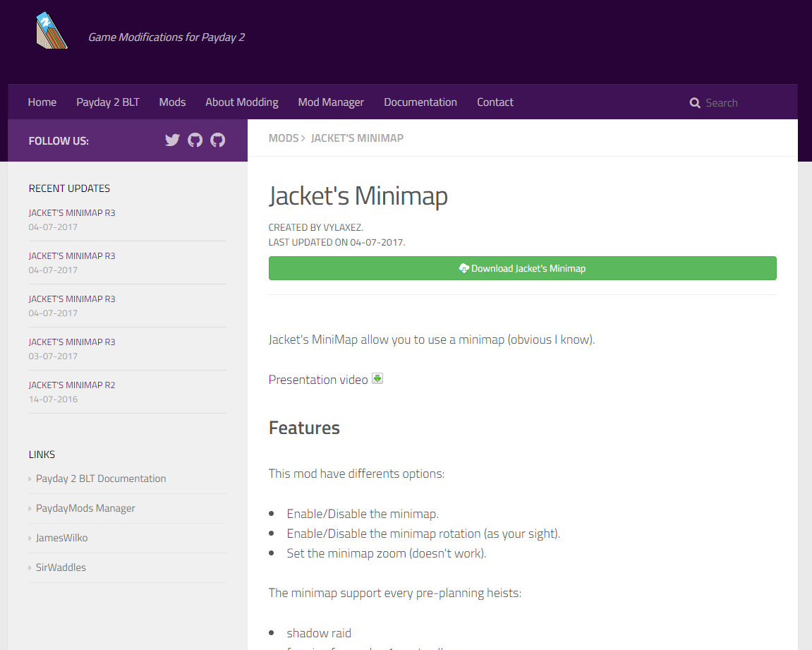812x650 pixels.
Task: Click the rightmost GitHub icon
Action: coord(218,140)
